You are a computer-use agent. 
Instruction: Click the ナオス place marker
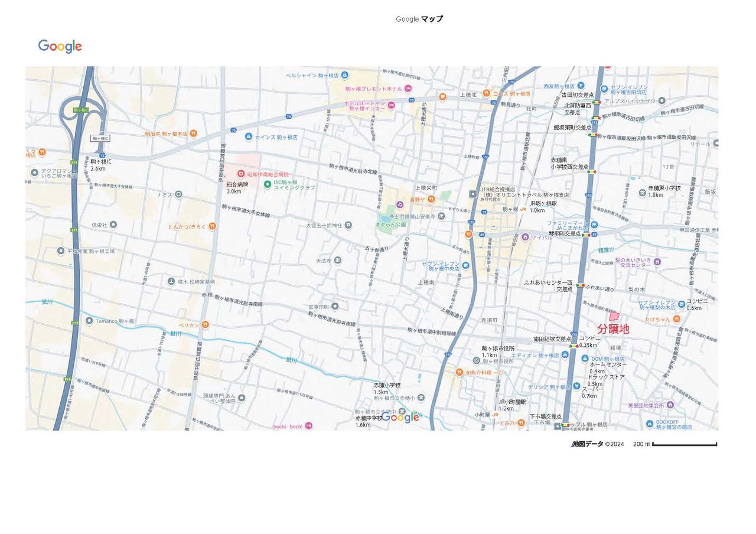tap(178, 194)
